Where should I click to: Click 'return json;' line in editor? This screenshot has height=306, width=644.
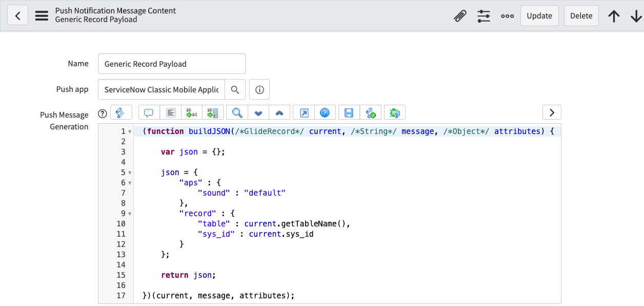(x=188, y=275)
